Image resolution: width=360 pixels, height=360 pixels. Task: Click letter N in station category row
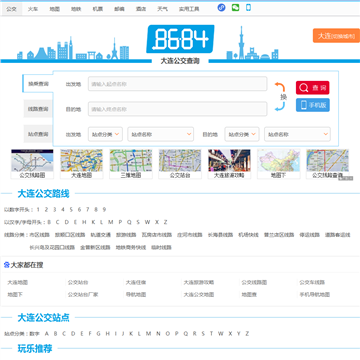tap(158, 333)
